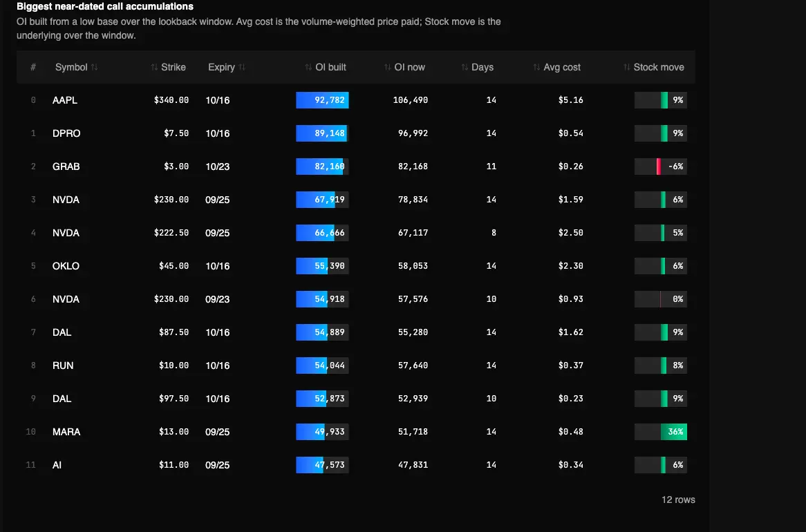Screen dimensions: 806x532
Task: Click the OI now header label
Action: [x=410, y=67]
